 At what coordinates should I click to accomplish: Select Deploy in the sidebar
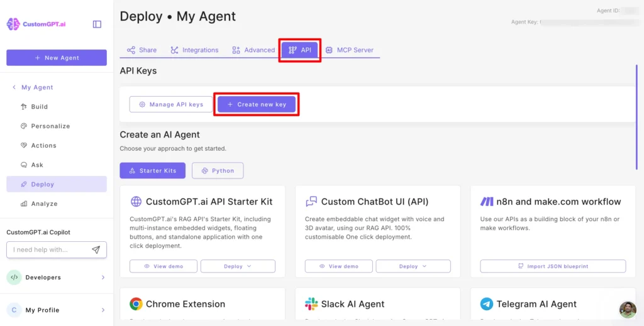57,184
